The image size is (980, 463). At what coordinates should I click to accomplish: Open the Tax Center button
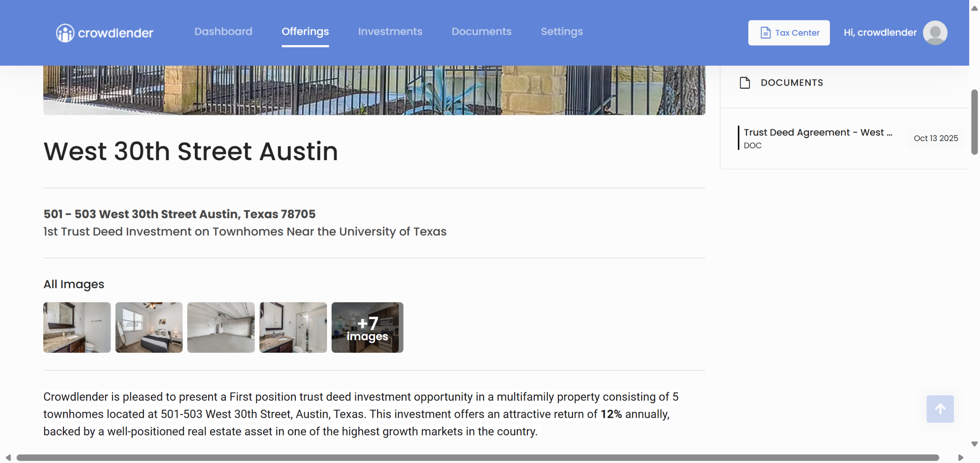pyautogui.click(x=789, y=33)
